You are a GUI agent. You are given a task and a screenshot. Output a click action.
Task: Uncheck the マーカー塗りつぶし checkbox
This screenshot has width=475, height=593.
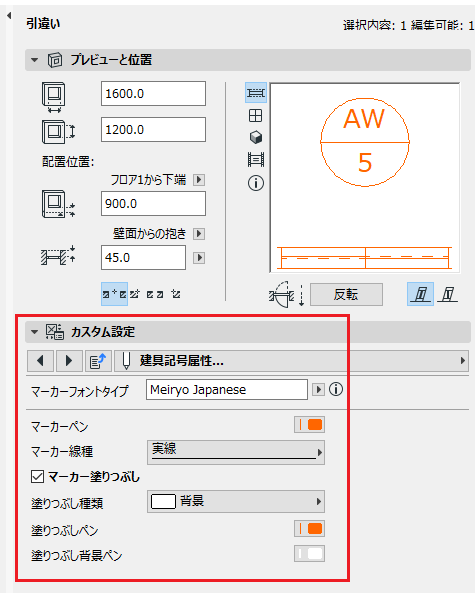[x=37, y=477]
